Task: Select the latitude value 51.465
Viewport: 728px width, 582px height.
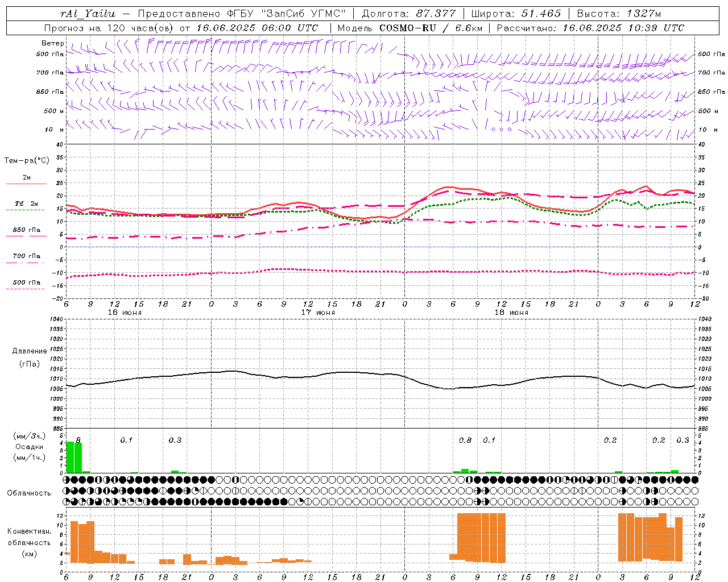Action: [x=541, y=14]
